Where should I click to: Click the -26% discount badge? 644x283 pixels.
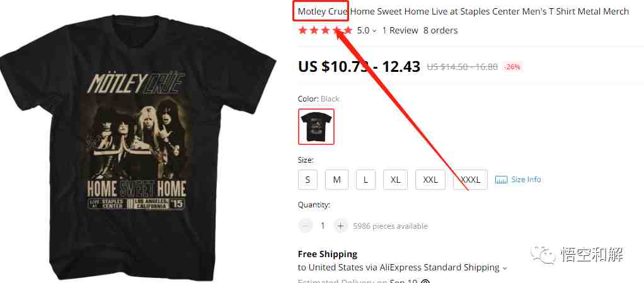point(512,67)
